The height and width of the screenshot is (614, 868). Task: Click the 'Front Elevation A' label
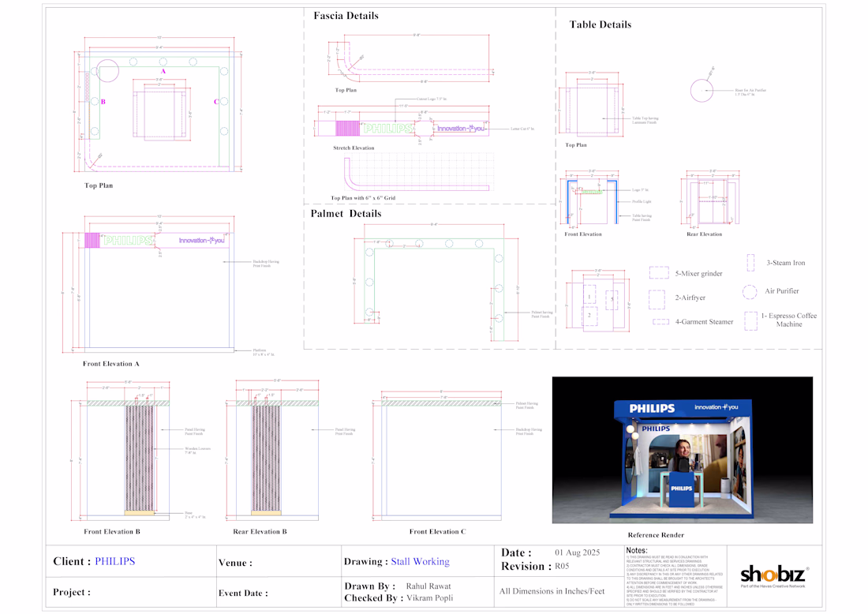[110, 364]
